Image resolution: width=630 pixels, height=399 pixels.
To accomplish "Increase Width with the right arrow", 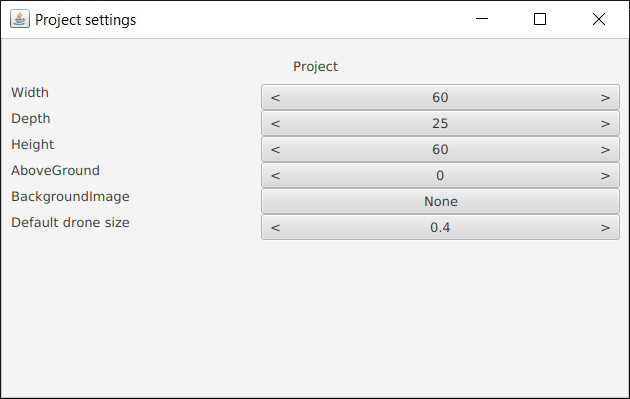I will 605,98.
